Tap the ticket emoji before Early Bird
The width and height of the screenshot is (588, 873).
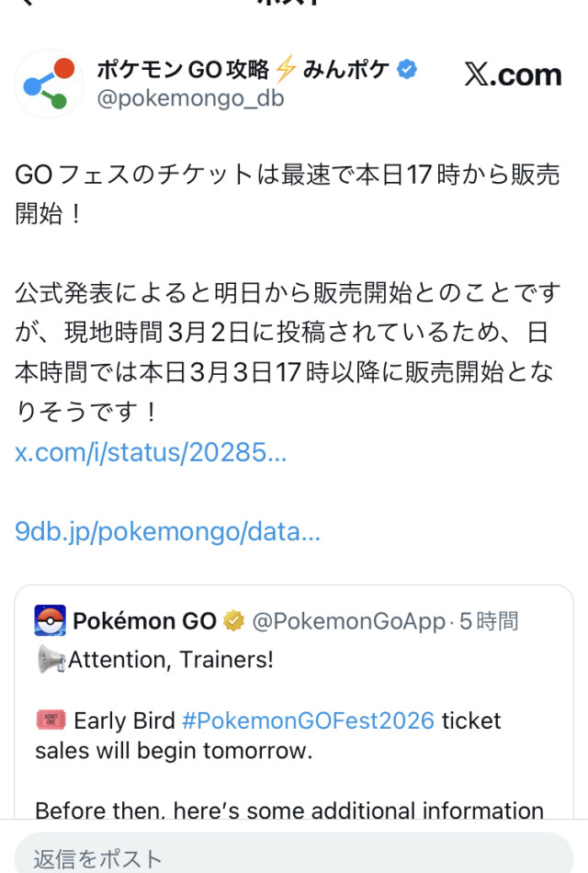pyautogui.click(x=51, y=720)
